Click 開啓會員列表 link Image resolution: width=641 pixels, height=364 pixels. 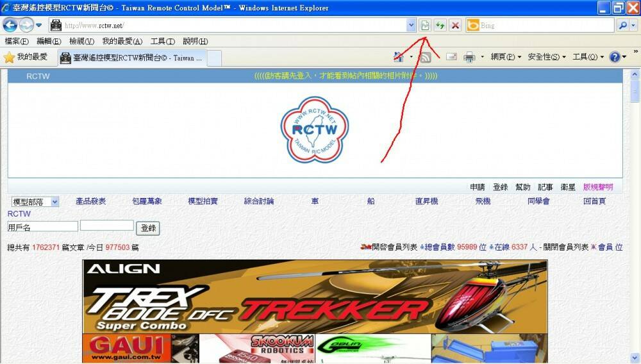(x=394, y=247)
